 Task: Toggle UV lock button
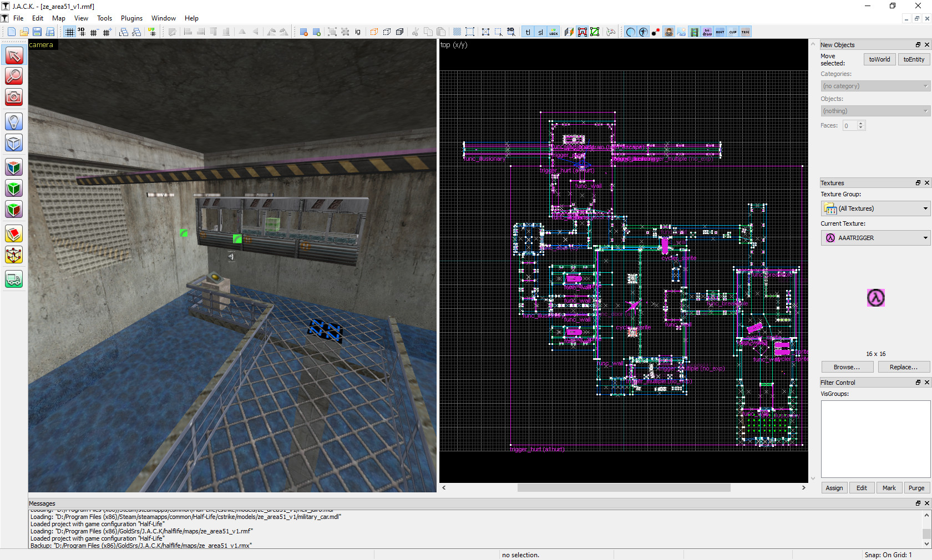[x=553, y=32]
